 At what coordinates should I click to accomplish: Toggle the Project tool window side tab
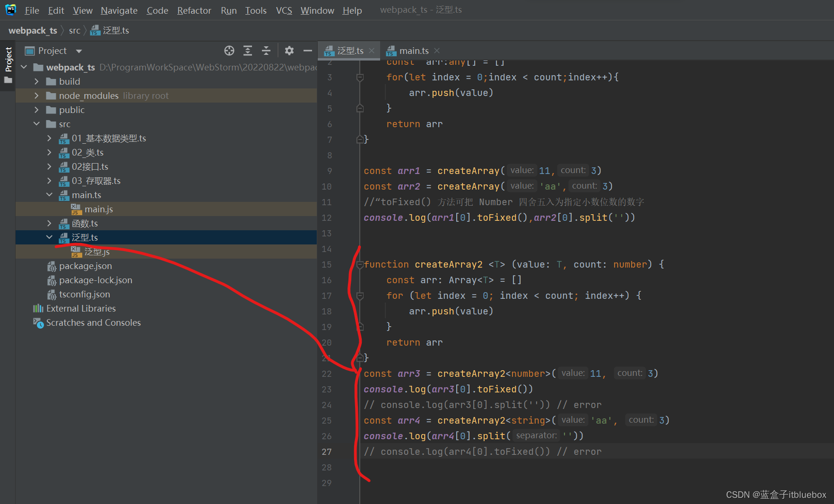point(8,59)
